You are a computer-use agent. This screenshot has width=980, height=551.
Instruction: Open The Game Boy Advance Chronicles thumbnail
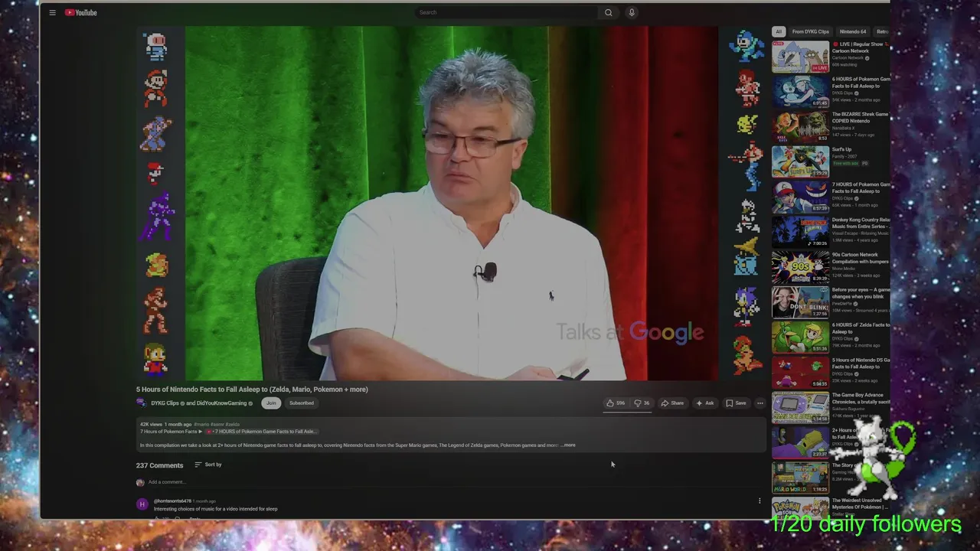800,408
